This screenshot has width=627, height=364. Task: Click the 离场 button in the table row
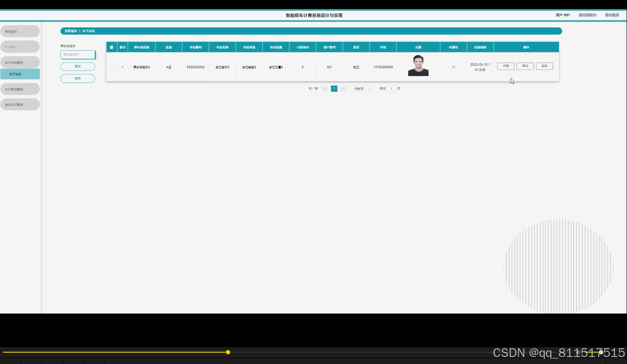point(525,66)
